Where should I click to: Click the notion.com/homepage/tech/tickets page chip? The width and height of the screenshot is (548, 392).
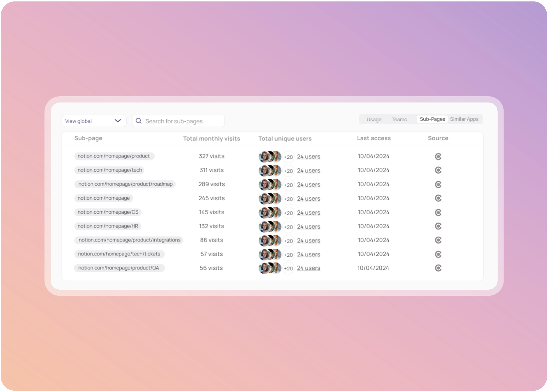pyautogui.click(x=119, y=254)
